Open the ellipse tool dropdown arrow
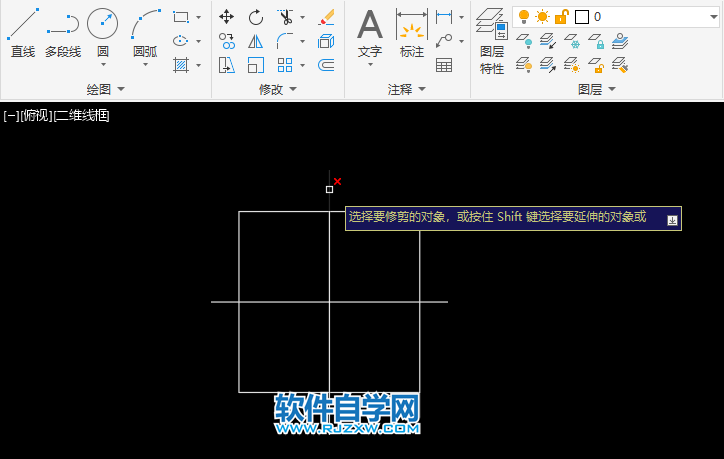This screenshot has width=724, height=459. coord(199,42)
